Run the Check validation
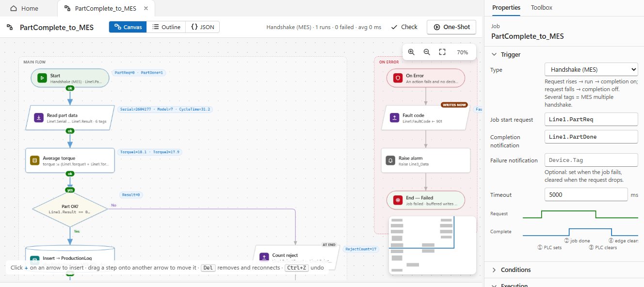 point(404,27)
